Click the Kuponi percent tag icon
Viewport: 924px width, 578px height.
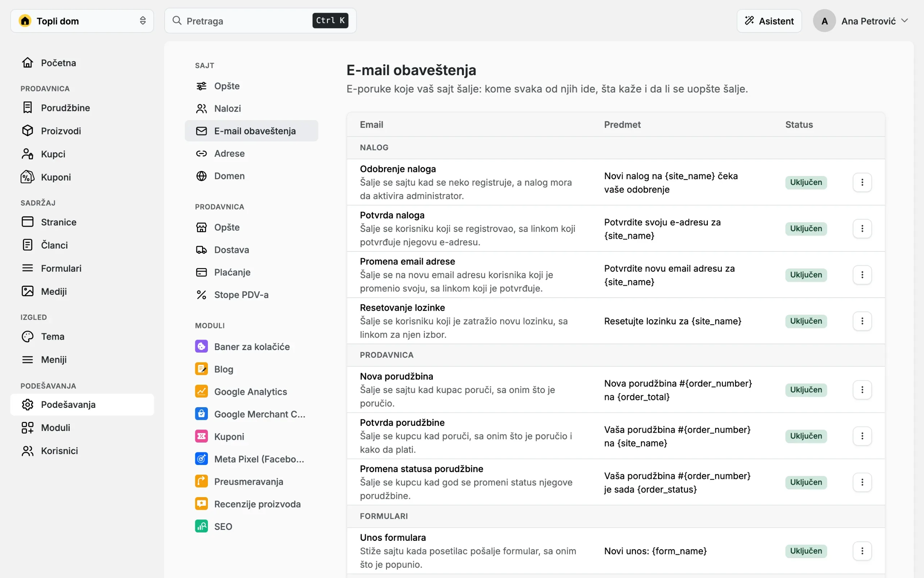click(27, 177)
